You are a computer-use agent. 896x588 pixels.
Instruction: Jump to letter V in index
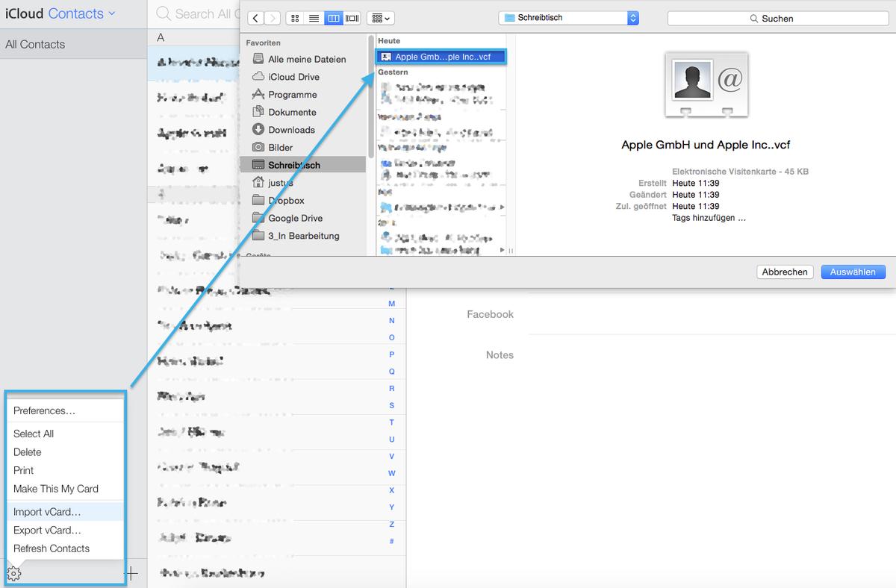[392, 457]
